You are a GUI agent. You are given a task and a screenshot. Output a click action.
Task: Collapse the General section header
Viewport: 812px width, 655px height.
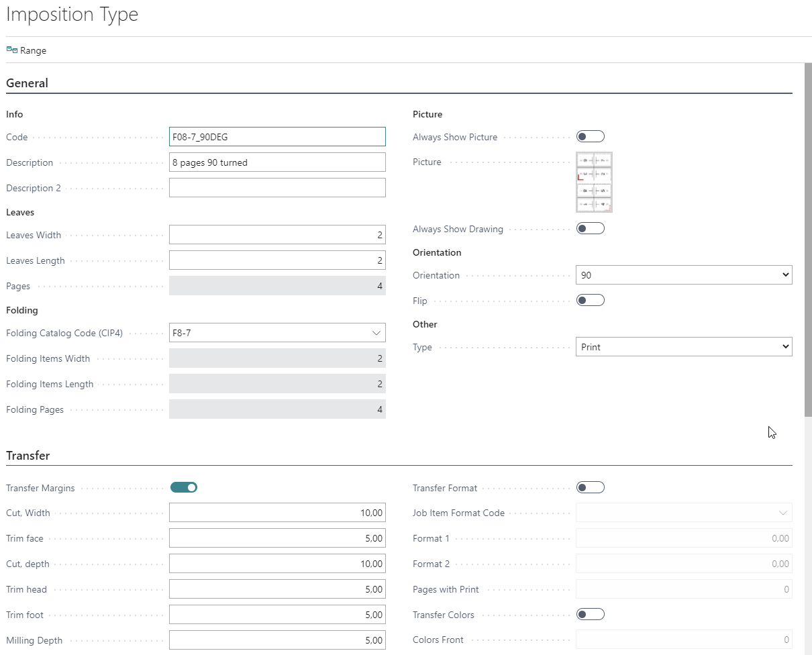[28, 83]
